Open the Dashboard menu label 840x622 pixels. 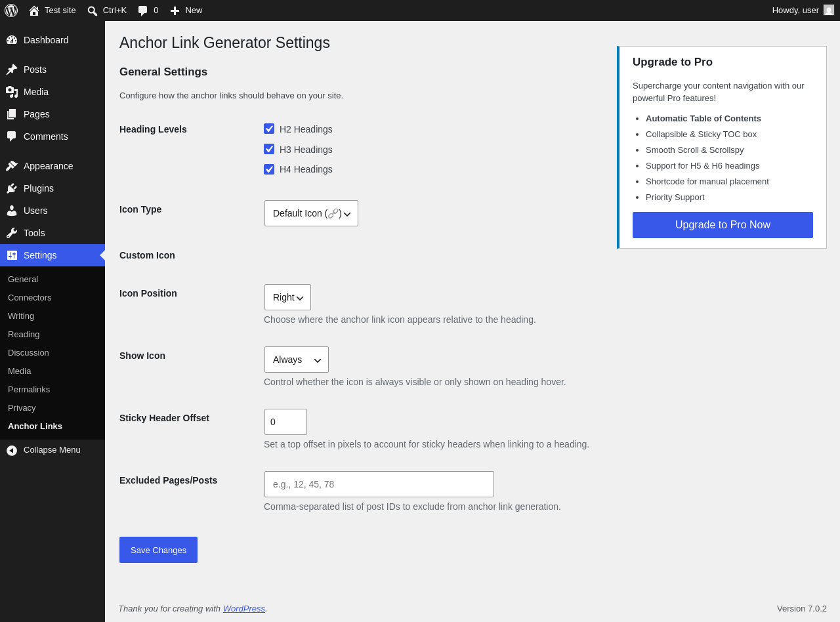click(46, 40)
